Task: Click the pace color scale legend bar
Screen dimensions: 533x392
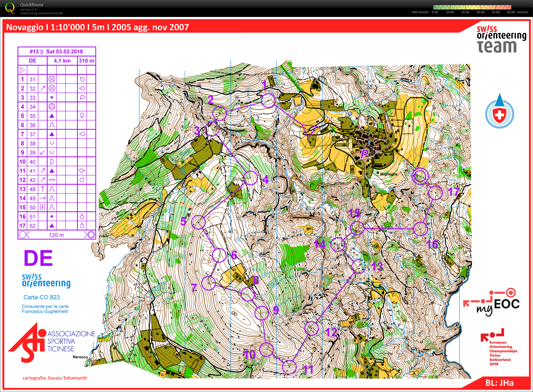Action: click(x=472, y=7)
